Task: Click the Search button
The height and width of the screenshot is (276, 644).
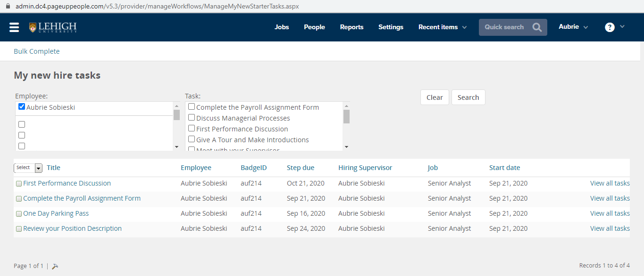Action: (x=468, y=97)
